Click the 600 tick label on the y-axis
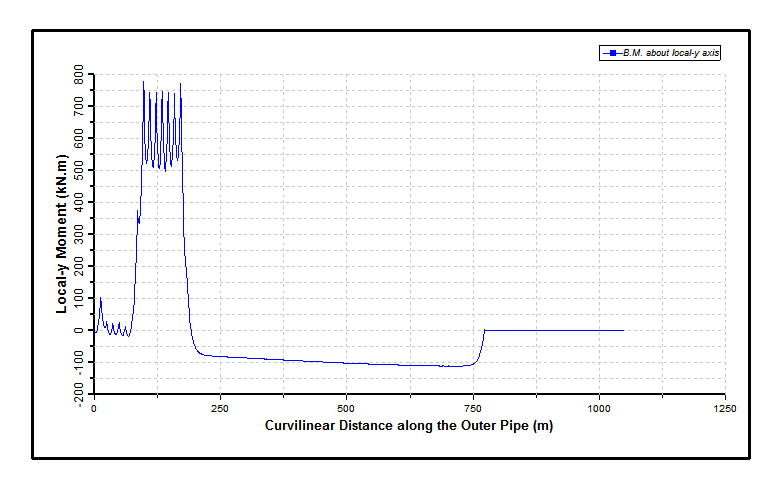The image size is (780, 489). point(78,139)
